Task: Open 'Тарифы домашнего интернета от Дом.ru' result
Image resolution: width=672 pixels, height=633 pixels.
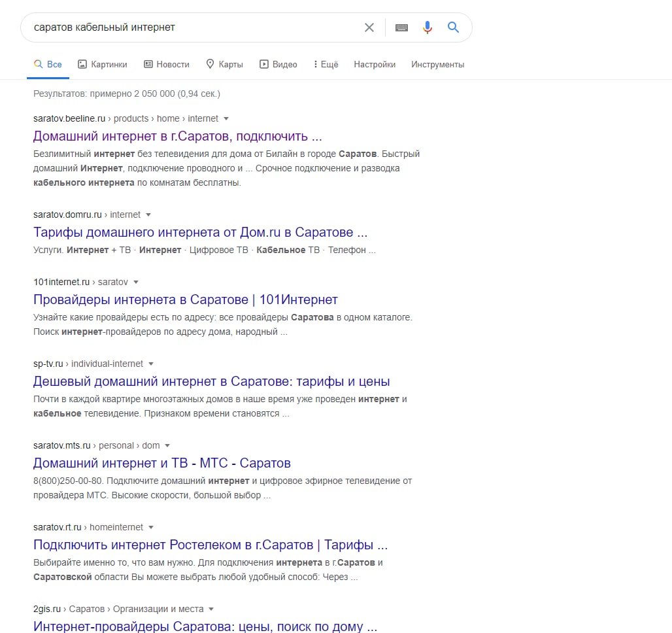Action: (x=200, y=232)
